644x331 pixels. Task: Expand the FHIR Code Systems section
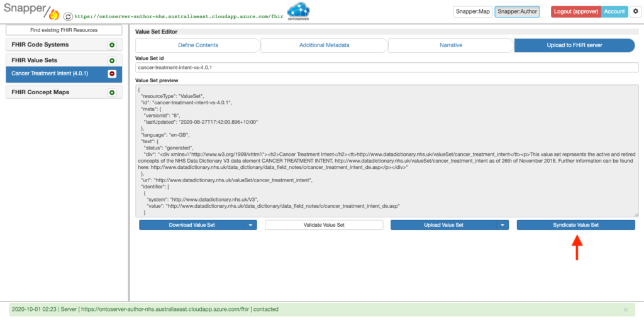pyautogui.click(x=40, y=45)
